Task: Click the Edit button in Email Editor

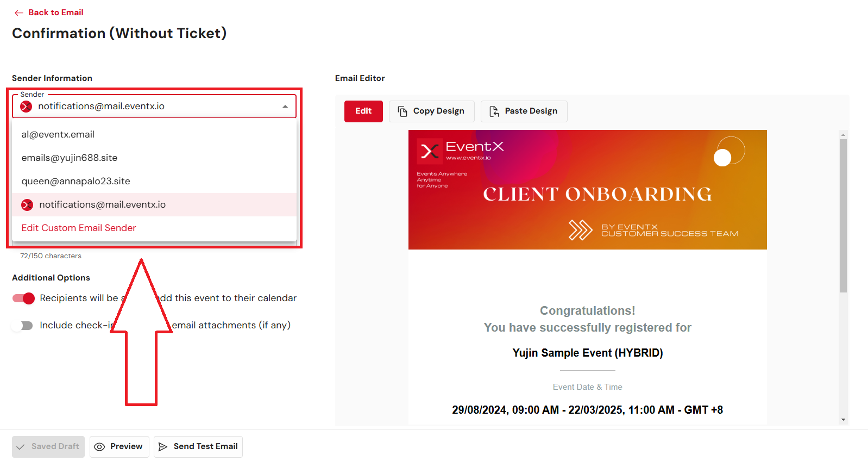Action: pos(363,111)
